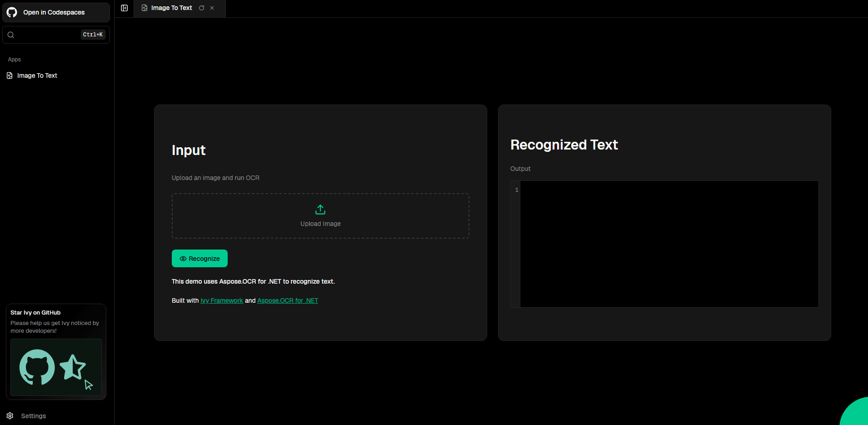The width and height of the screenshot is (868, 425).
Task: Switch to the Image To Text tab
Action: point(171,8)
